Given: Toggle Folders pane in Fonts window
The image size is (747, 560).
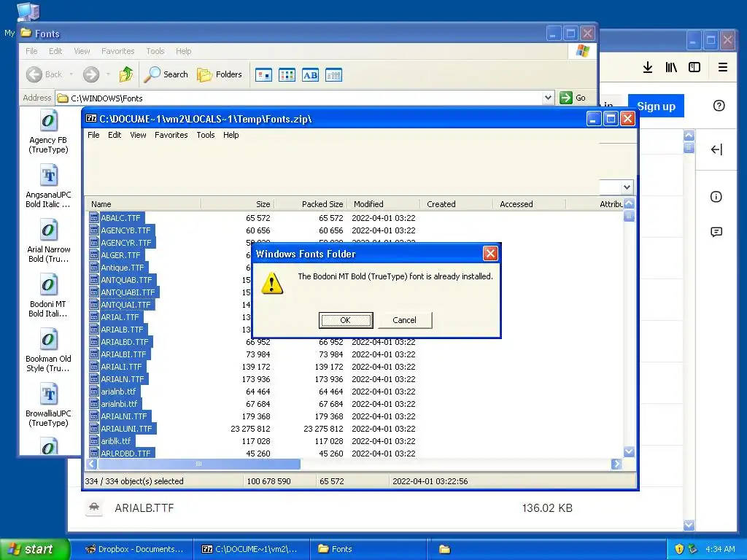Looking at the screenshot, I should 220,74.
